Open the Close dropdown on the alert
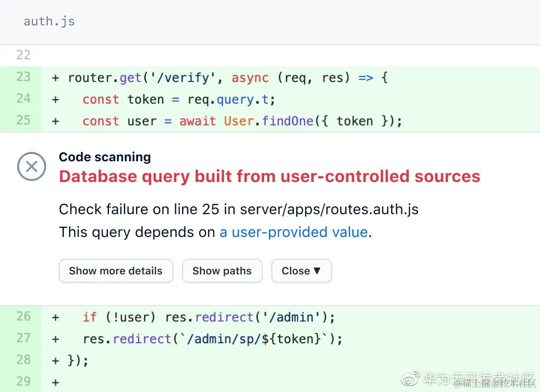This screenshot has width=540, height=392. tap(301, 271)
